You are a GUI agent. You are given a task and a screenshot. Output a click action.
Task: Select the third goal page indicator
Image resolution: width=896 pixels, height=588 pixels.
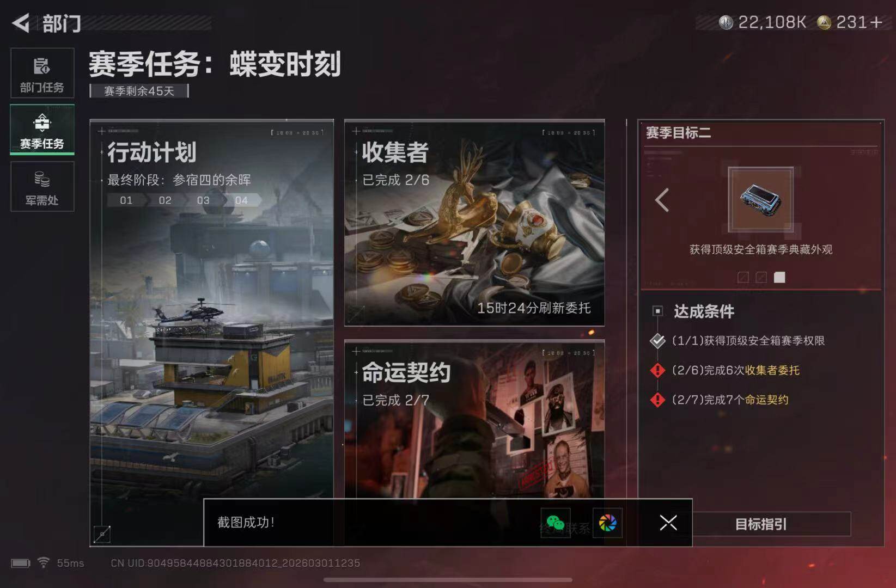779,277
